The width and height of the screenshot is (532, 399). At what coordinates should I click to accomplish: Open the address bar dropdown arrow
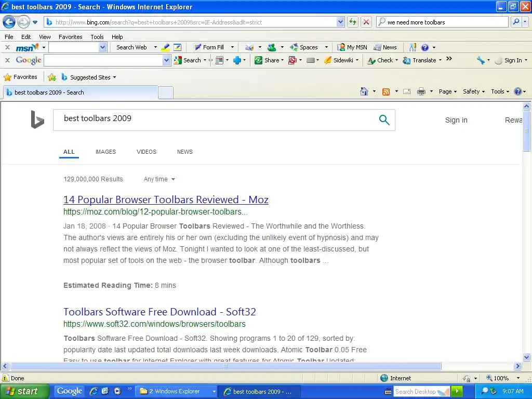340,22
